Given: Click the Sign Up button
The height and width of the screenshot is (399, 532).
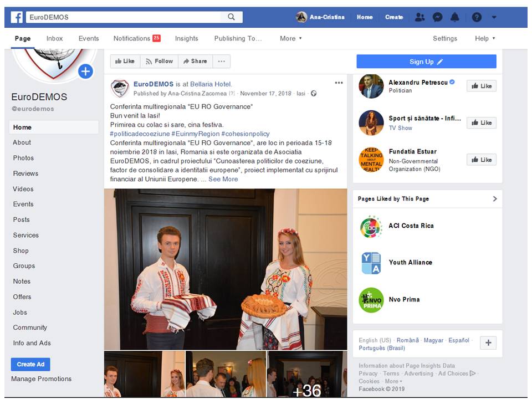Looking at the screenshot, I should coord(426,62).
